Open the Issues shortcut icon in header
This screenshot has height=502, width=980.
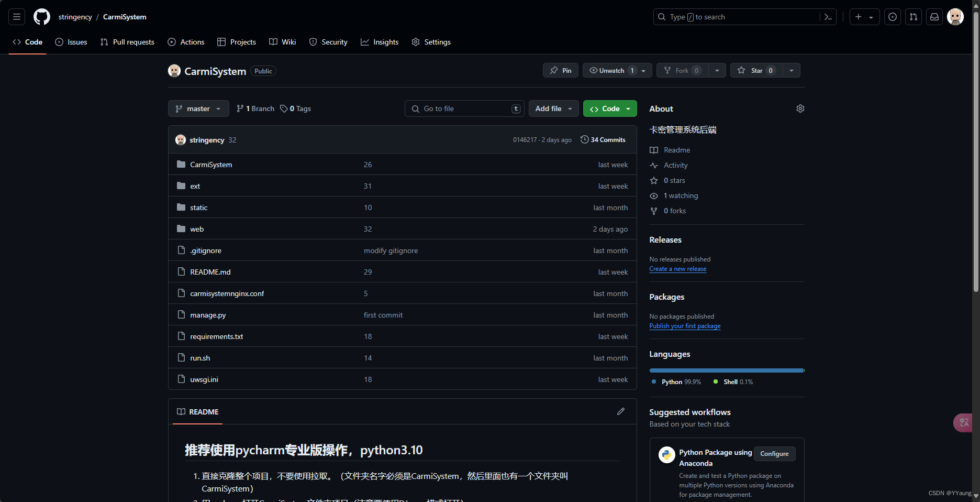click(x=893, y=17)
